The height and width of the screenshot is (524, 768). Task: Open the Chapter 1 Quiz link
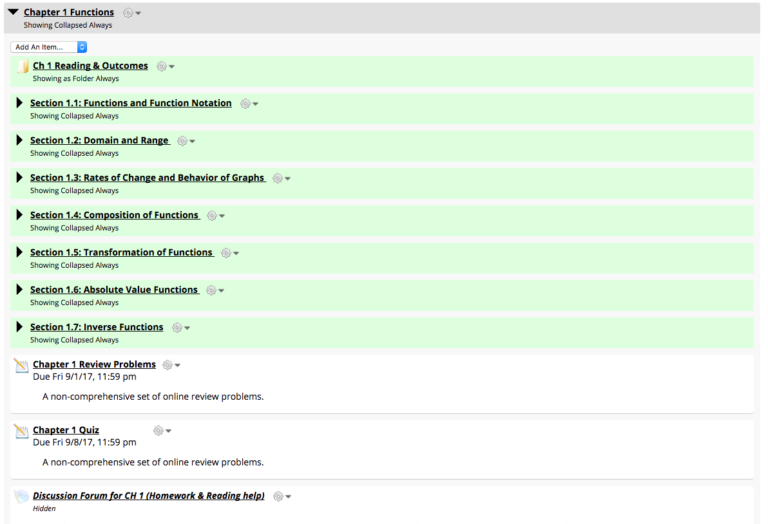pos(66,430)
